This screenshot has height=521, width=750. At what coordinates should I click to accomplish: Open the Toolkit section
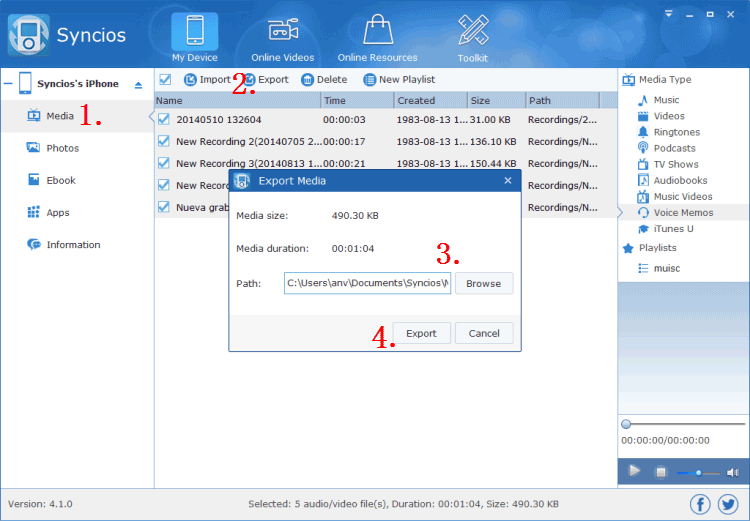click(x=471, y=37)
